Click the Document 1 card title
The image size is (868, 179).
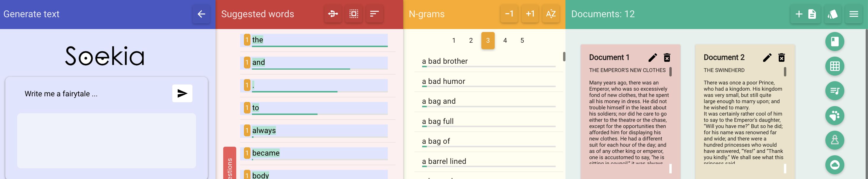[x=609, y=57]
